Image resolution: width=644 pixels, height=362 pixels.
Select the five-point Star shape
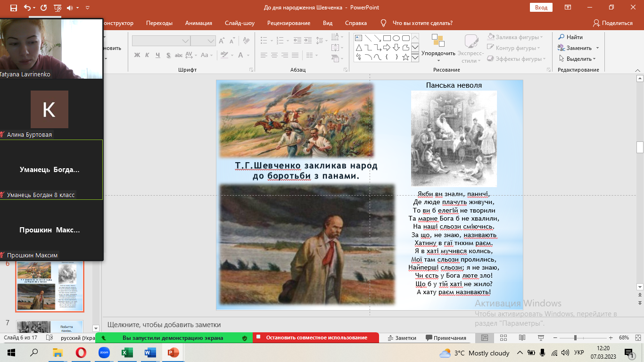pyautogui.click(x=405, y=57)
